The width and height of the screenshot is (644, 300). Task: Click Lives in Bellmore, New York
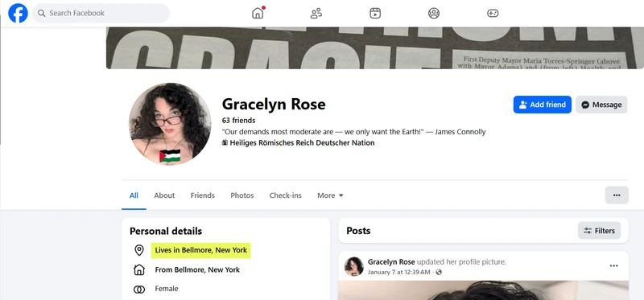point(200,250)
